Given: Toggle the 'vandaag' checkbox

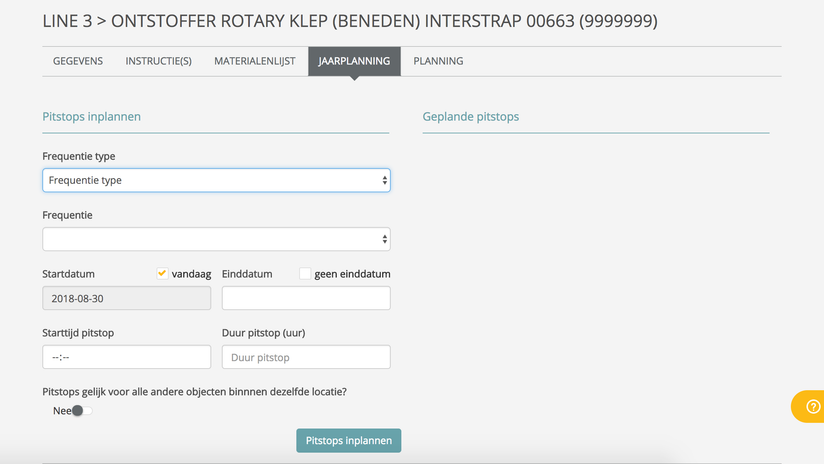Looking at the screenshot, I should tap(162, 274).
